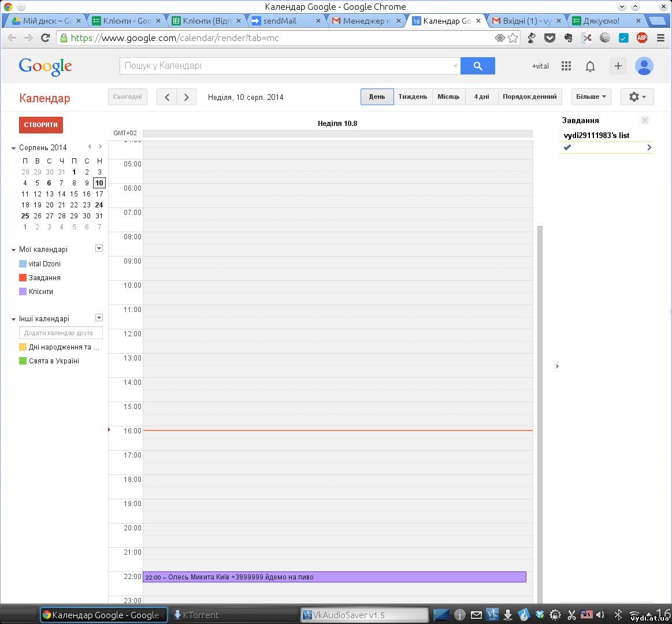This screenshot has height=624, width=672.
Task: Open the notifications bell
Action: (x=590, y=66)
